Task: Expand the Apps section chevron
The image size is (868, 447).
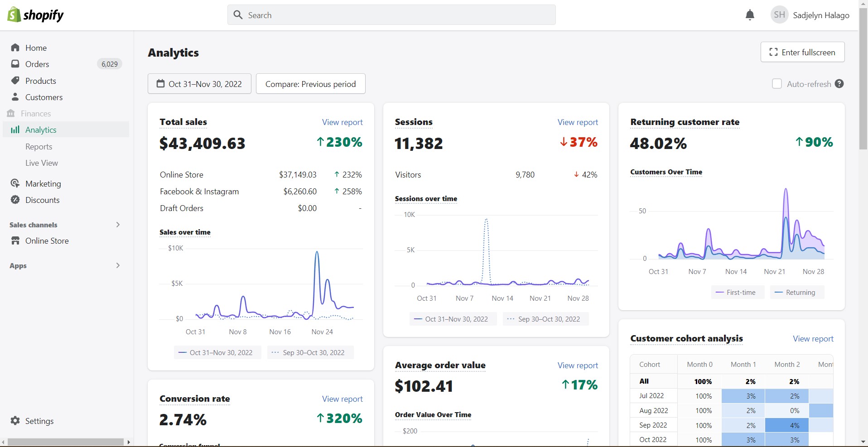Action: 118,265
